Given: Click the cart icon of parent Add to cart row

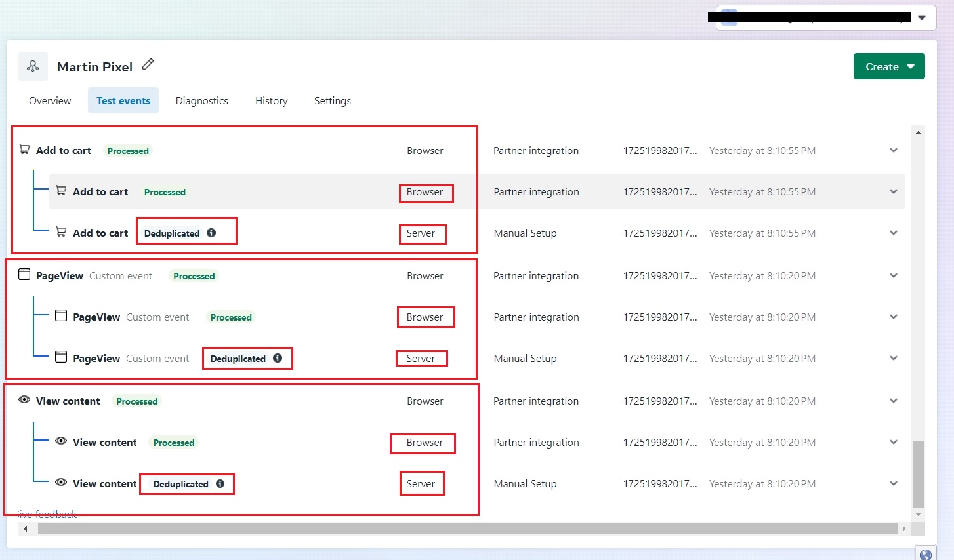Looking at the screenshot, I should tap(24, 150).
